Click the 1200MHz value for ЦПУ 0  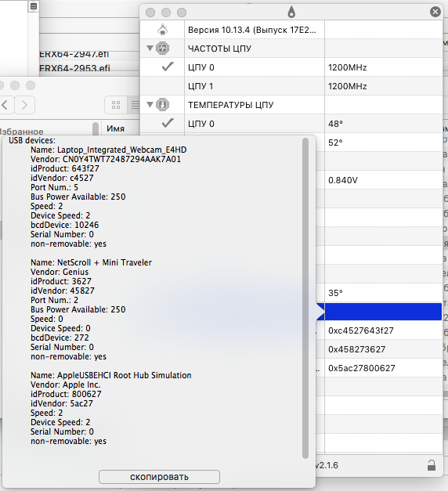click(x=347, y=67)
